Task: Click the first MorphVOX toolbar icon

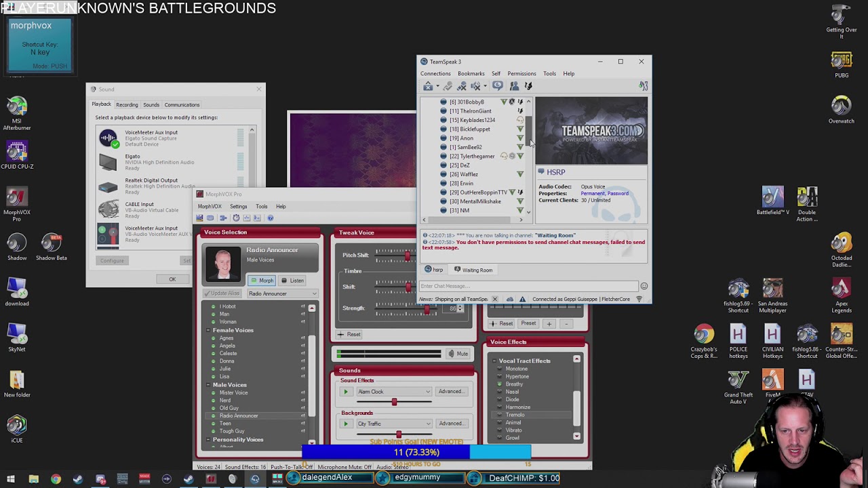Action: tap(199, 218)
